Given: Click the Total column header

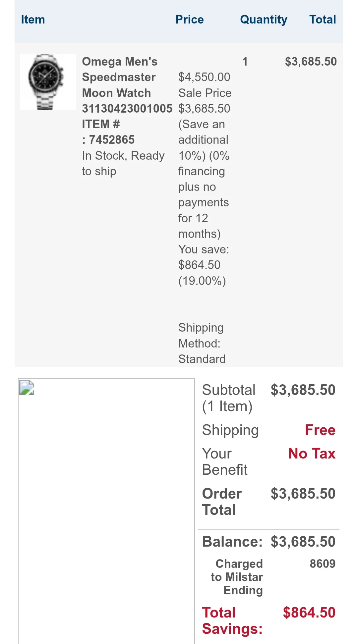Looking at the screenshot, I should (x=323, y=20).
